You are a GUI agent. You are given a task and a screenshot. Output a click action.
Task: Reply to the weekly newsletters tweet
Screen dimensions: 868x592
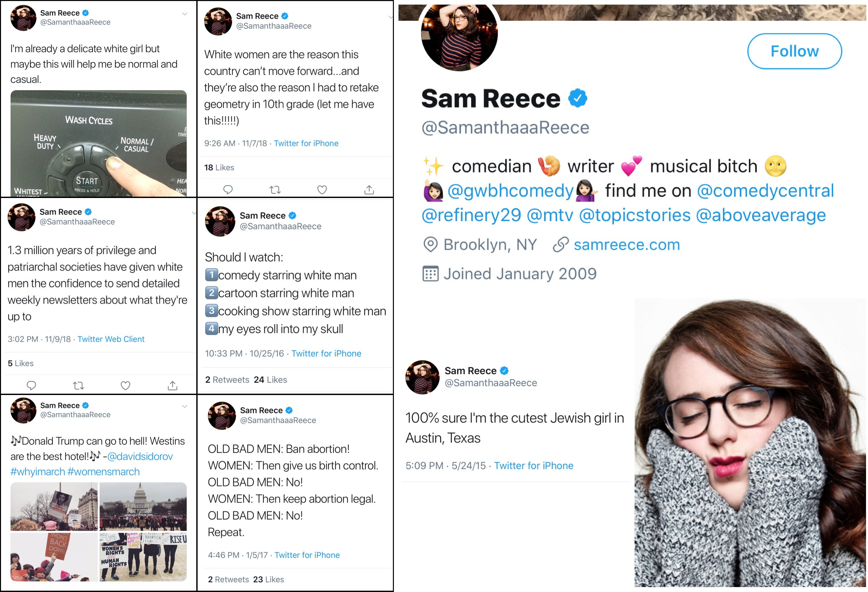31,385
